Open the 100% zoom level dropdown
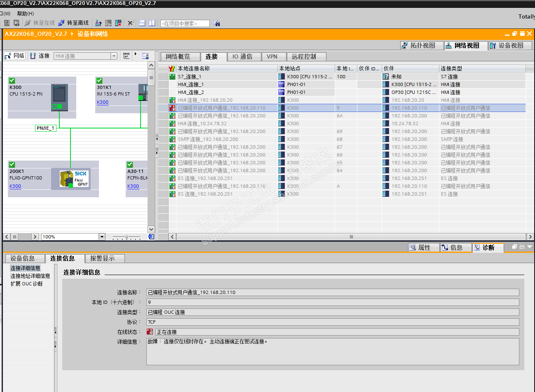The height and width of the screenshot is (392, 535). (x=102, y=237)
